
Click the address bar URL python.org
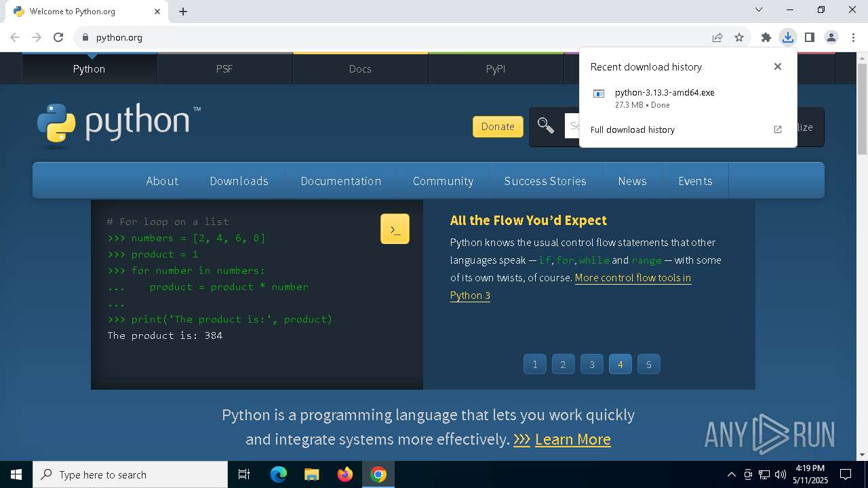coord(119,37)
